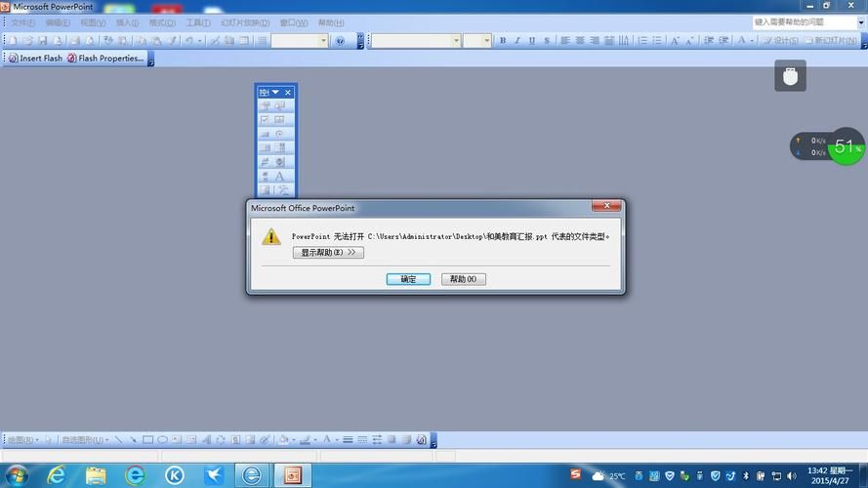This screenshot has height=488, width=868.
Task: Toggle Center alignment
Action: (x=580, y=40)
